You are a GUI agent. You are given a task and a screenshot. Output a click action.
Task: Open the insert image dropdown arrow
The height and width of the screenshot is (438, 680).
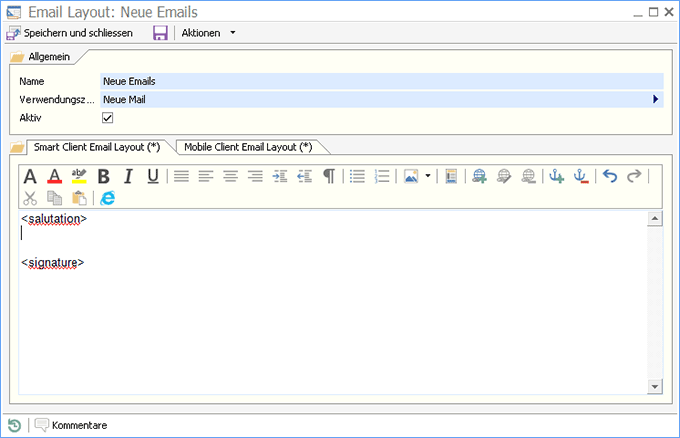click(x=428, y=177)
